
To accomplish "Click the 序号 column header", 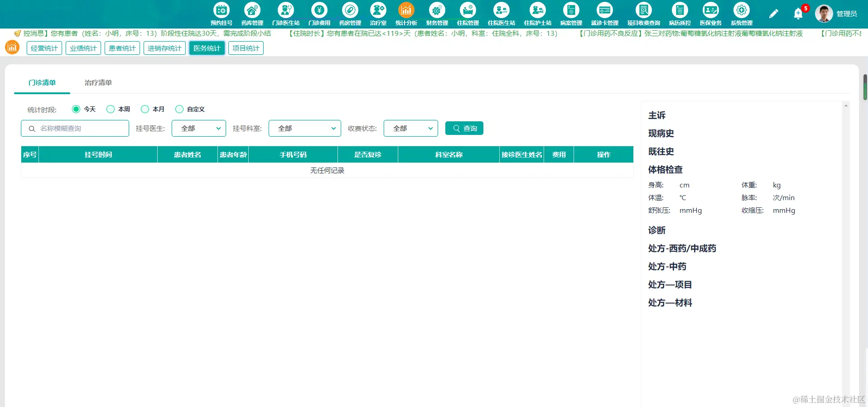I will [x=30, y=154].
